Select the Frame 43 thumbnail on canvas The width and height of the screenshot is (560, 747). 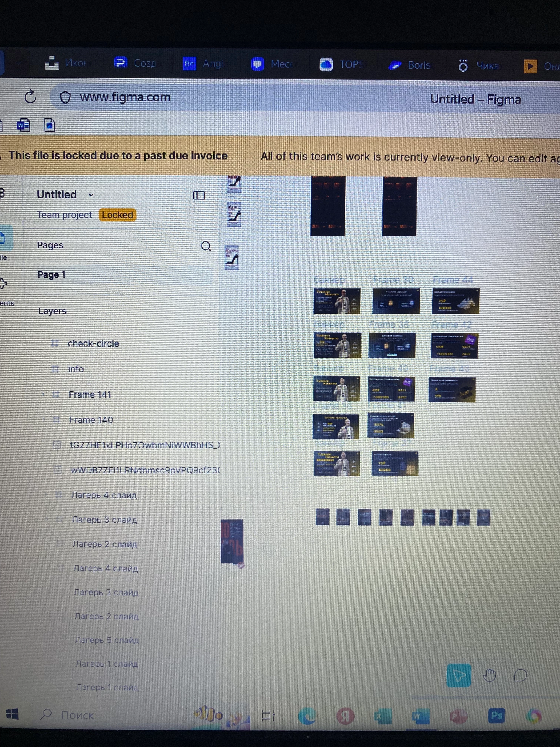click(x=452, y=390)
